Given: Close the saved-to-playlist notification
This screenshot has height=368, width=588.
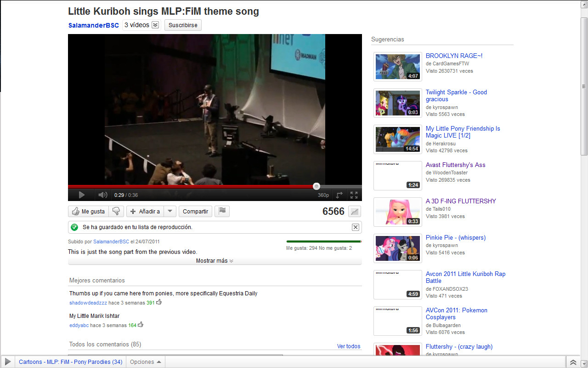Looking at the screenshot, I should pyautogui.click(x=355, y=227).
